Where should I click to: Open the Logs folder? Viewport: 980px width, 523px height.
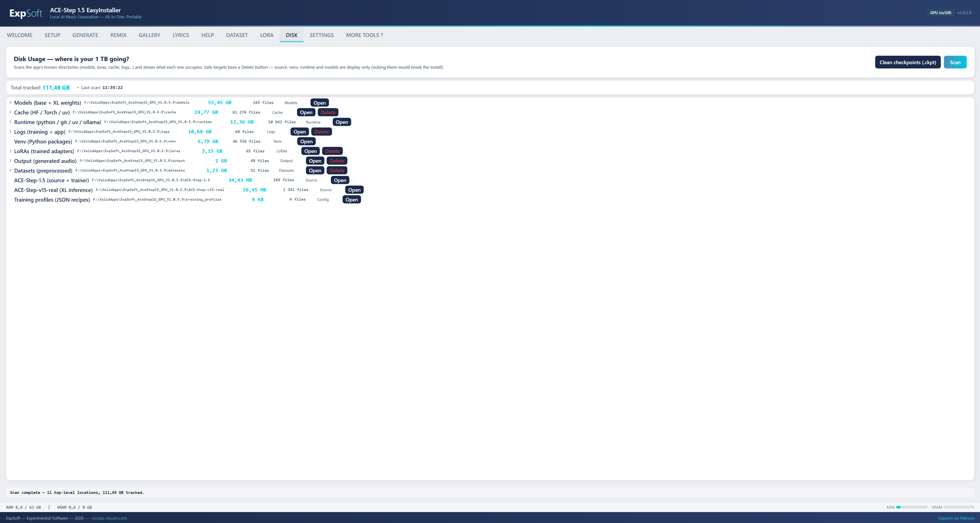click(300, 132)
